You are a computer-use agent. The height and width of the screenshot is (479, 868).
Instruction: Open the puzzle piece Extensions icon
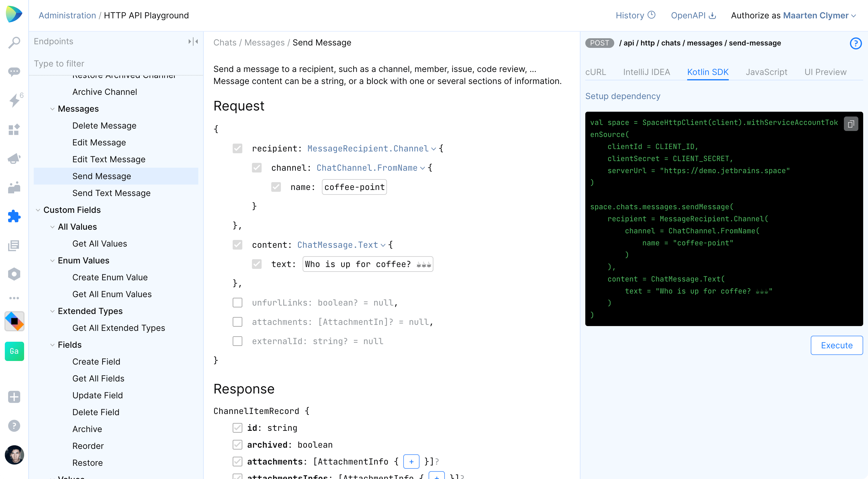tap(14, 216)
